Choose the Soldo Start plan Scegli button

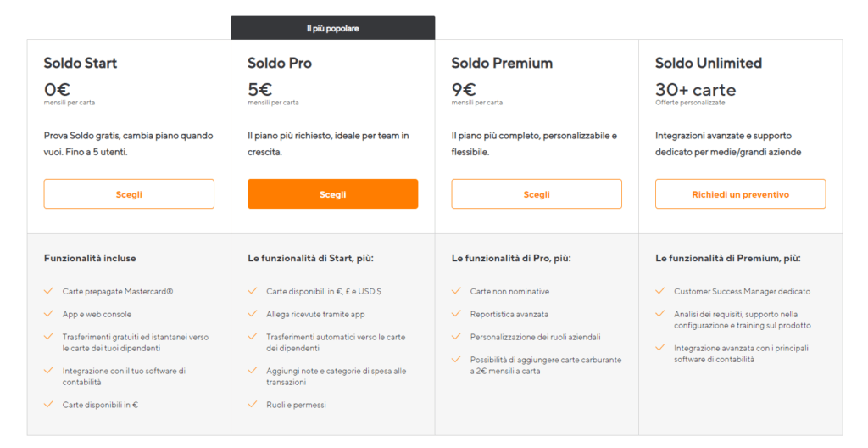129,194
